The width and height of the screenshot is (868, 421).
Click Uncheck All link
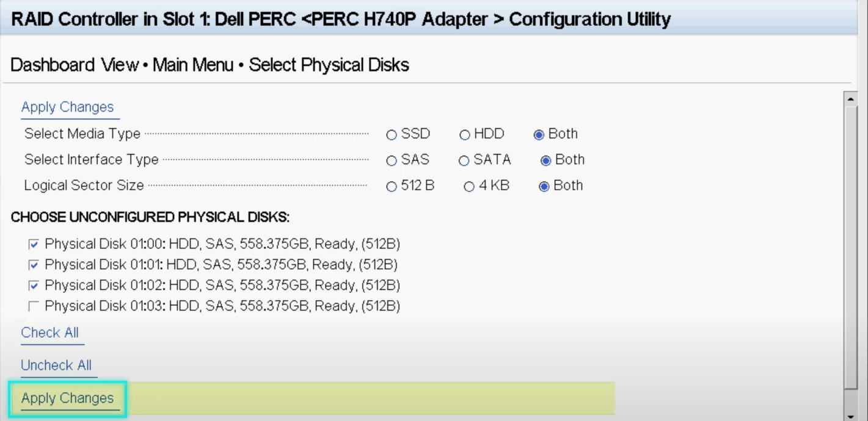click(56, 365)
